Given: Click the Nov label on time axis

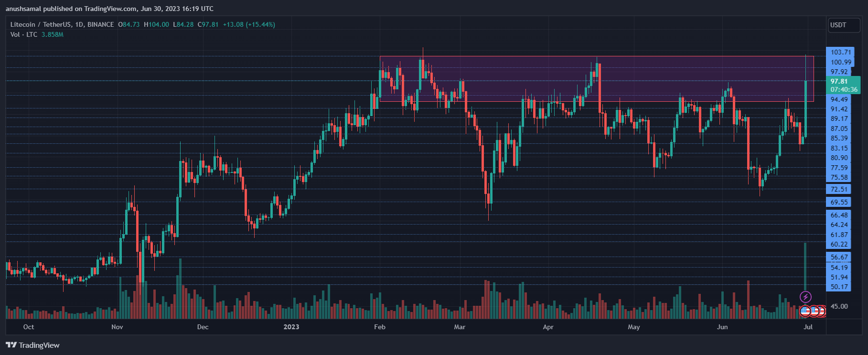Looking at the screenshot, I should click(x=117, y=327).
